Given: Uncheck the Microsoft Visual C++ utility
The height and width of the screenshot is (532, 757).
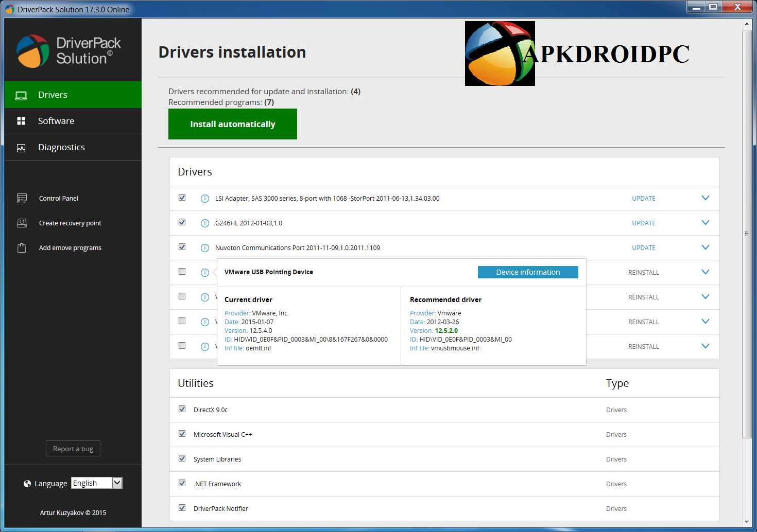Looking at the screenshot, I should point(182,434).
